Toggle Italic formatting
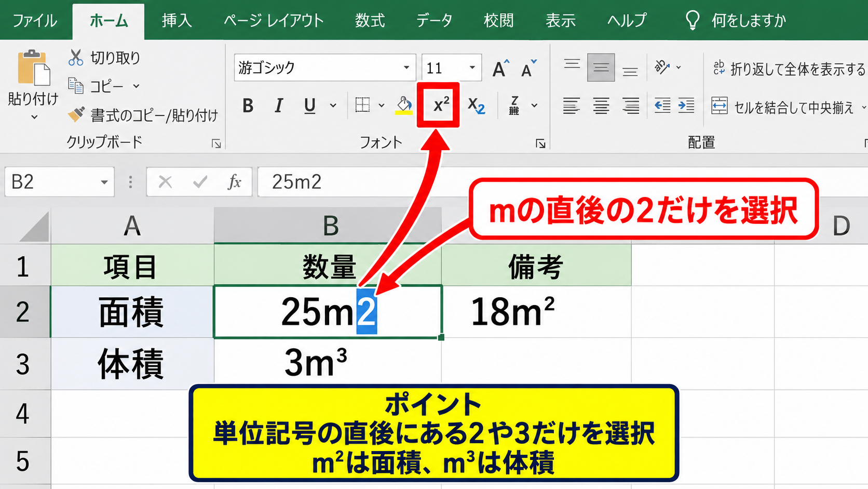 279,105
